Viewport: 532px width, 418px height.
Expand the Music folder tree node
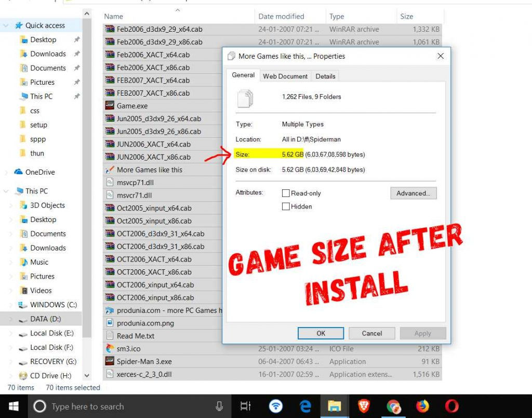(x=11, y=262)
